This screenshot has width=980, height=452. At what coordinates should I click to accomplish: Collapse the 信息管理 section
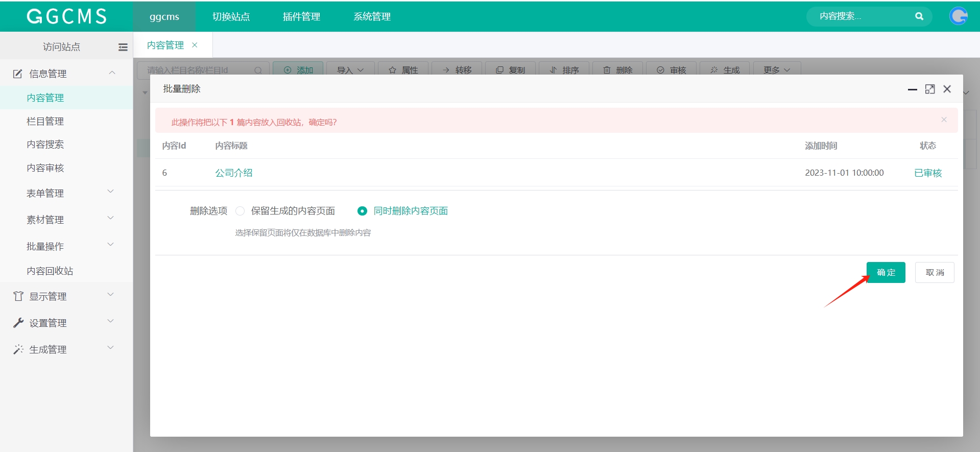(x=112, y=73)
